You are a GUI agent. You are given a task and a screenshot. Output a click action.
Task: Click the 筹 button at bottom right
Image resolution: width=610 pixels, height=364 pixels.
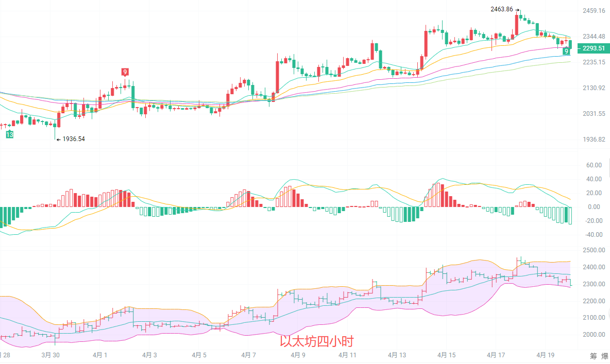tap(593, 356)
